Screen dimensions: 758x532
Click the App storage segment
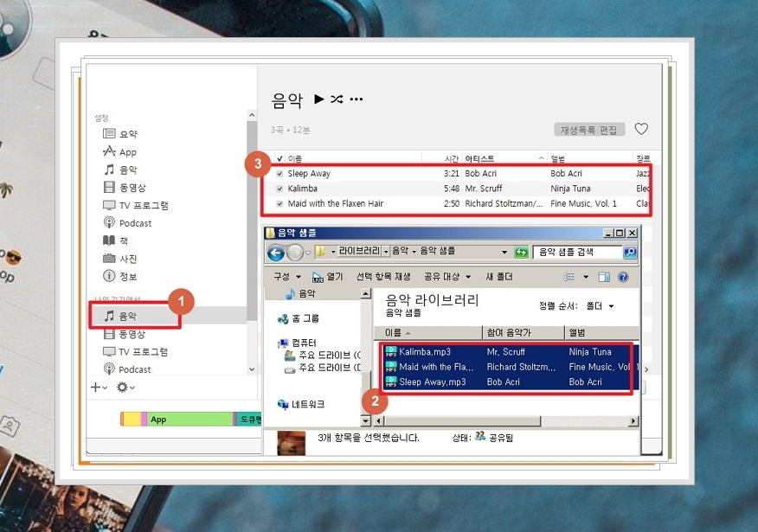pos(189,420)
